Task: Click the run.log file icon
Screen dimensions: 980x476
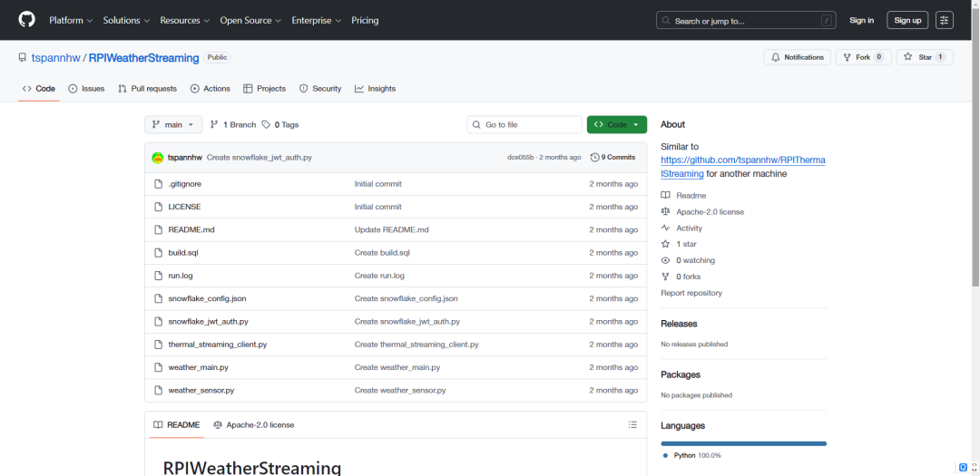Action: click(x=158, y=276)
